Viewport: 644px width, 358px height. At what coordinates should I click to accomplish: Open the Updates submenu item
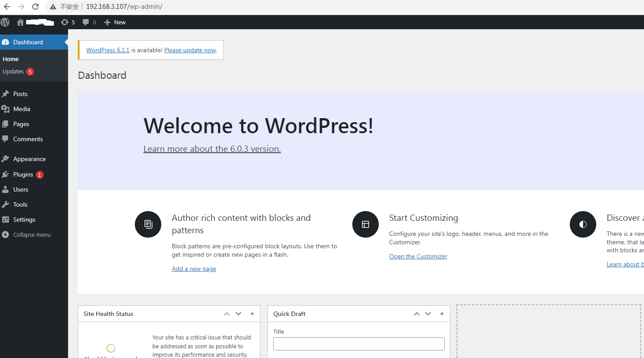(x=13, y=71)
